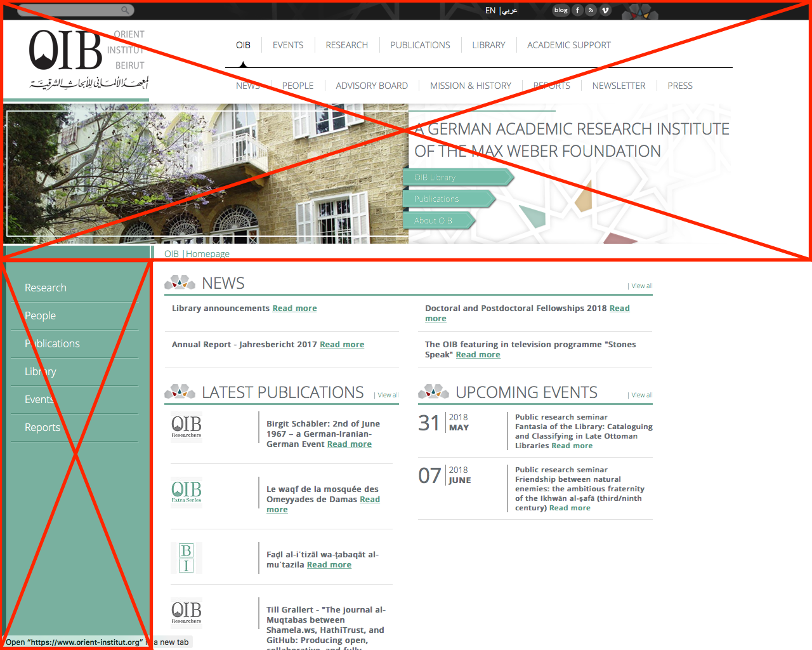Image resolution: width=812 pixels, height=650 pixels.
Task: Click inside the search input field
Action: click(x=70, y=10)
